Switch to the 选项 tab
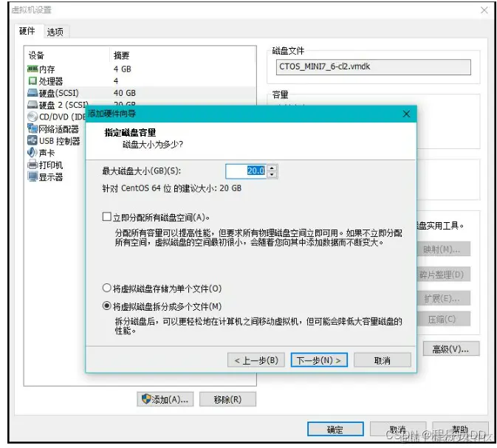Image resolution: width=497 pixels, height=448 pixels. [x=55, y=32]
